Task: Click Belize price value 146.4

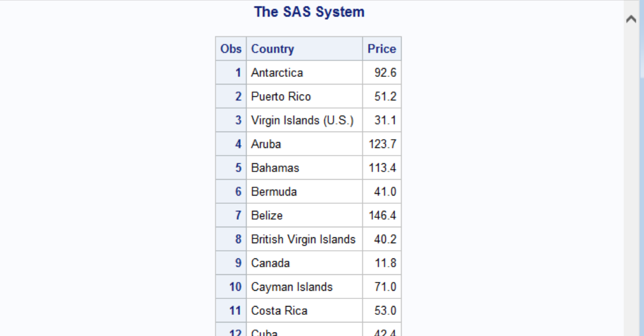Action: [382, 216]
